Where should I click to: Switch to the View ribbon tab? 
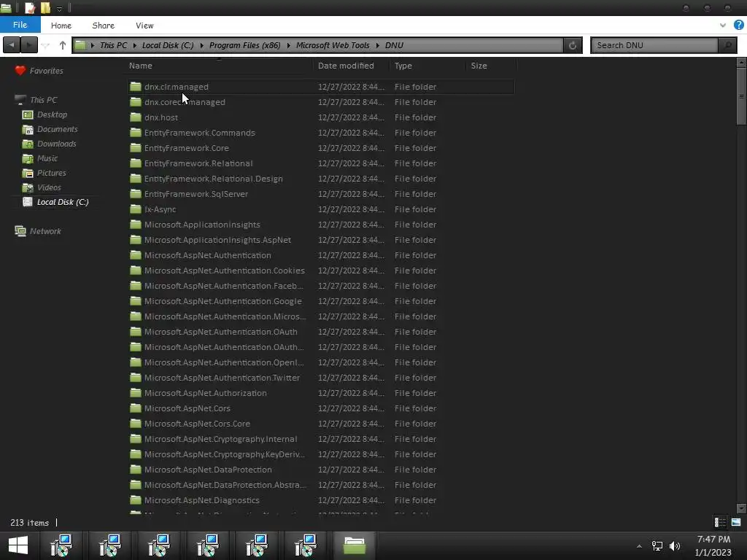(x=144, y=26)
